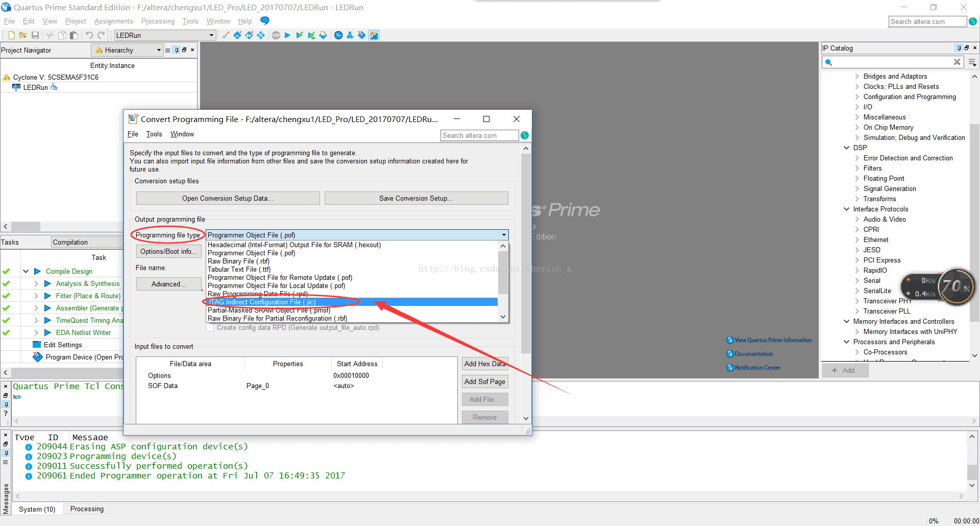Screen dimensions: 980x526
Task: Collapse the Compile Design task
Action: pos(26,271)
